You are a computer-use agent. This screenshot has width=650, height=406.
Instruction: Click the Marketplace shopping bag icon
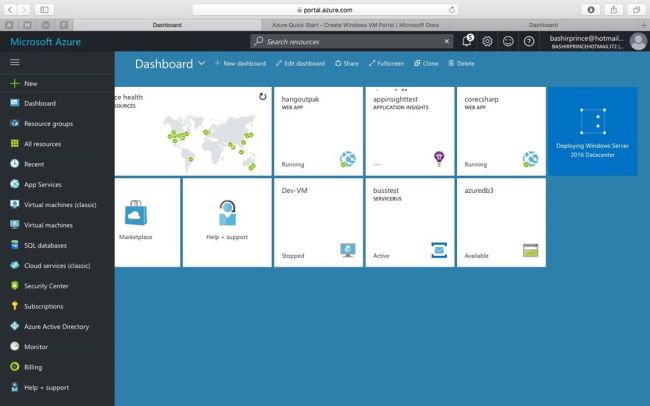click(x=136, y=213)
